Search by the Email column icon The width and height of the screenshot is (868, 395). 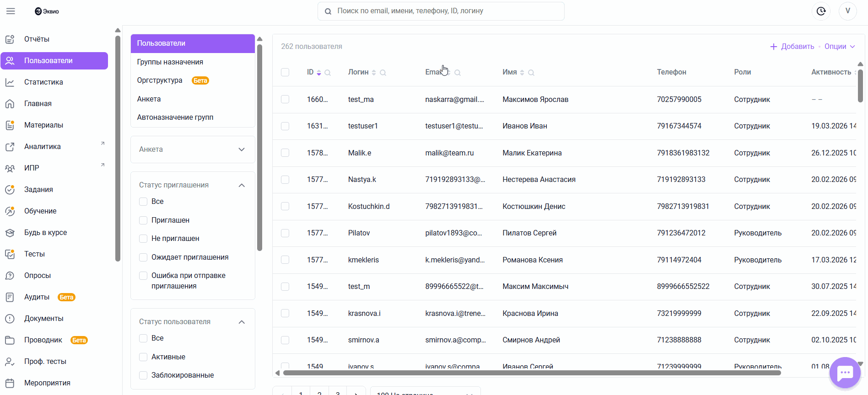(458, 73)
